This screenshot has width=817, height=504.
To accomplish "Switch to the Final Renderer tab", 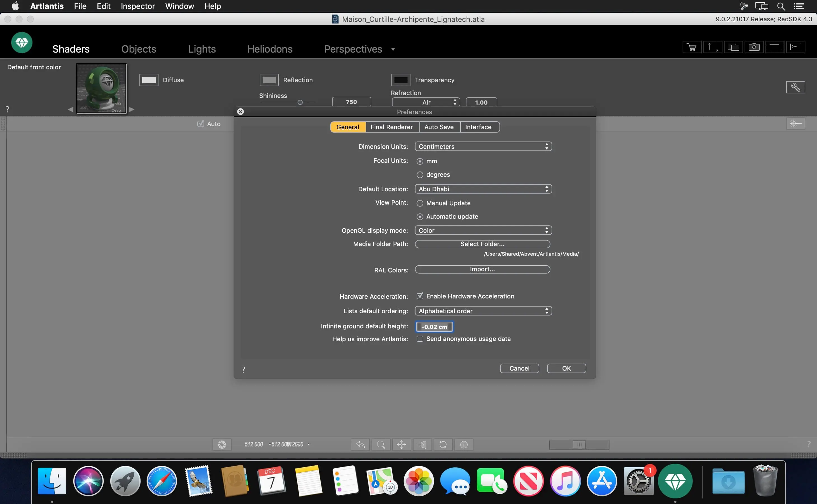I will pyautogui.click(x=392, y=127).
